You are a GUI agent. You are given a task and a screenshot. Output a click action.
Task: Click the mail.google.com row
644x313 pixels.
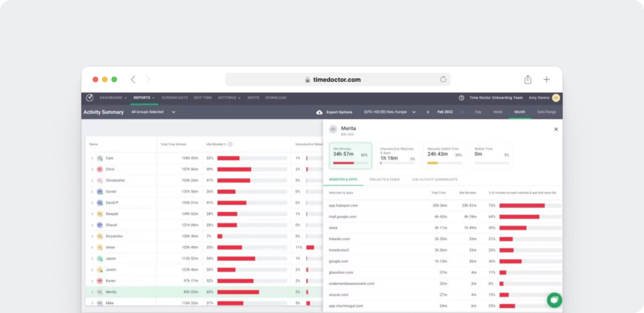(x=443, y=217)
